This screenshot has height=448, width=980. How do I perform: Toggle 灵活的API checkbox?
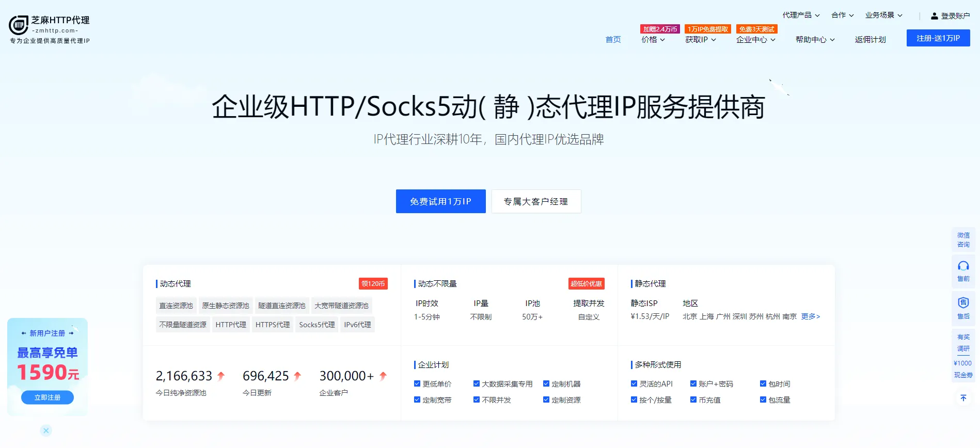[634, 383]
